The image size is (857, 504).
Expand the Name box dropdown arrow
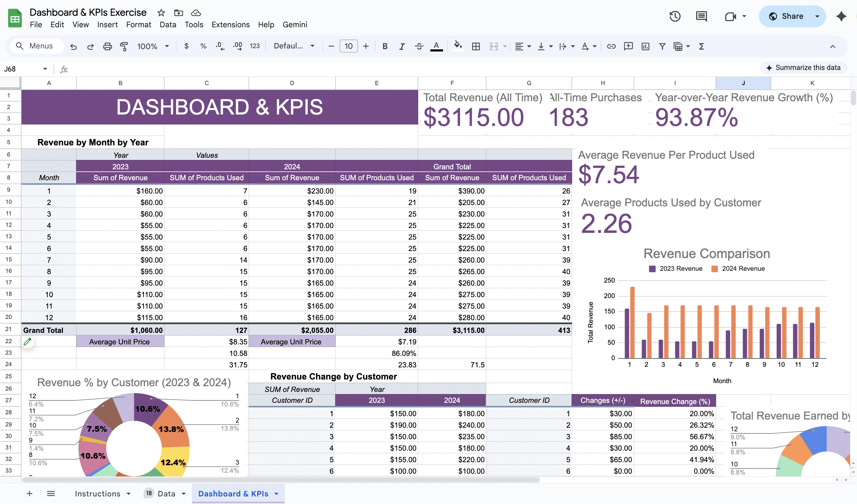coord(45,69)
